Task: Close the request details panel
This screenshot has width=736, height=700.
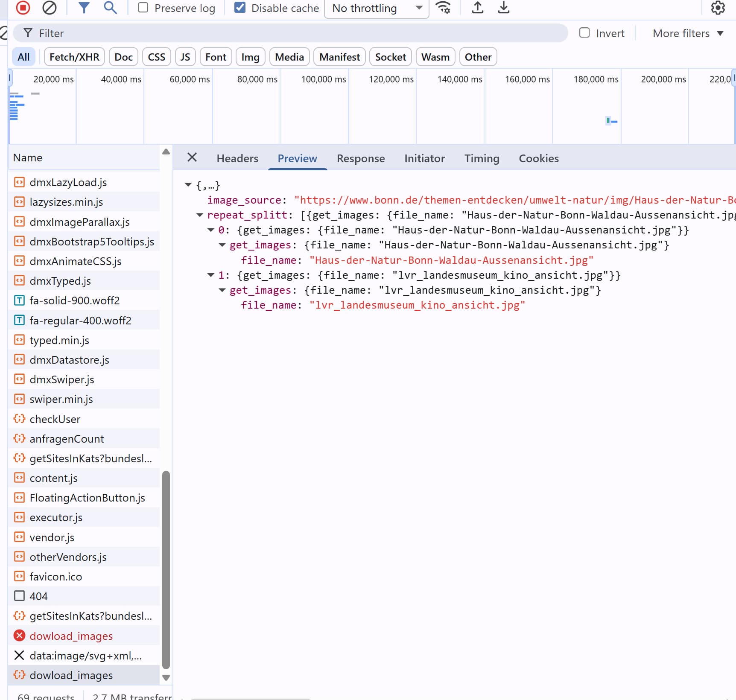Action: point(192,157)
